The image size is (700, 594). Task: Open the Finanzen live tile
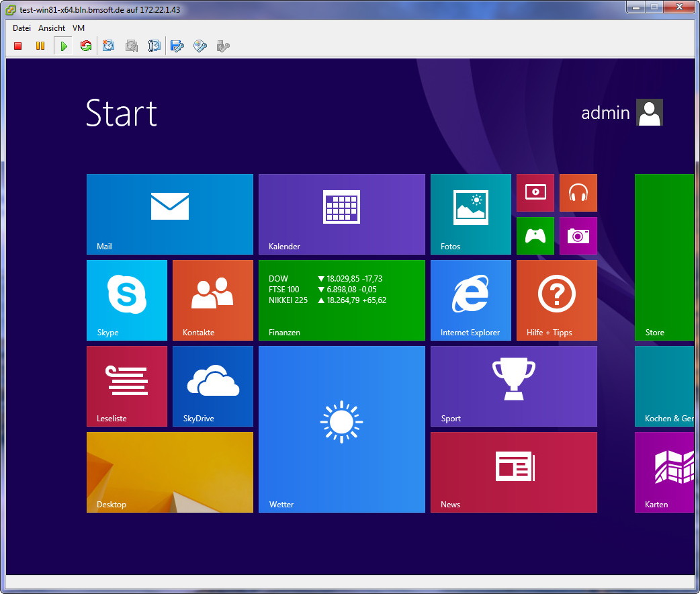(x=341, y=300)
